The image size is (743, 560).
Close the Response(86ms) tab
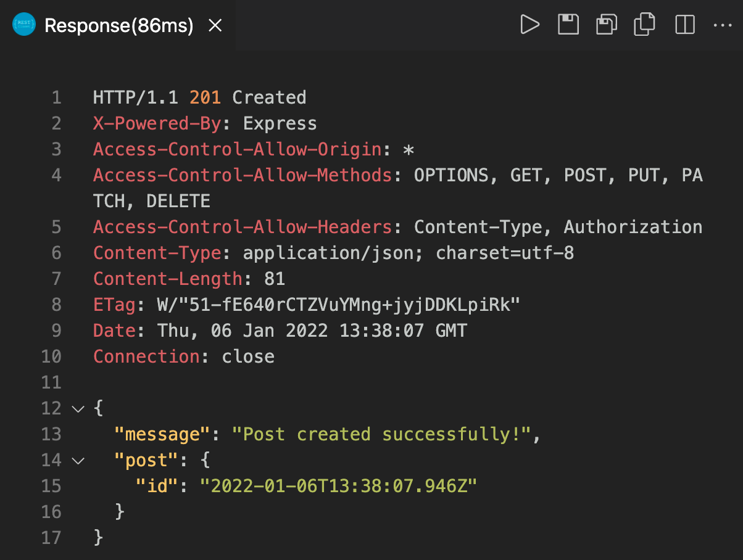(215, 25)
